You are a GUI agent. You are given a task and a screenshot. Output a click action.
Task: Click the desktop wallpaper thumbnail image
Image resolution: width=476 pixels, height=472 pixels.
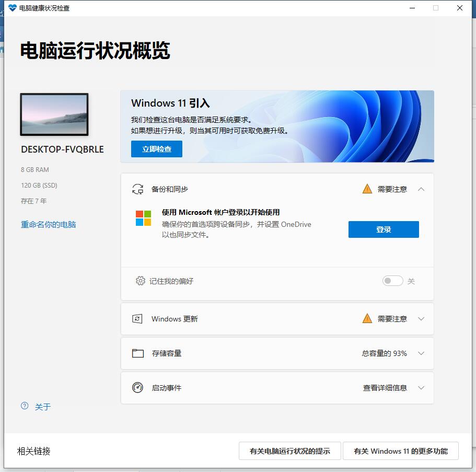click(54, 114)
